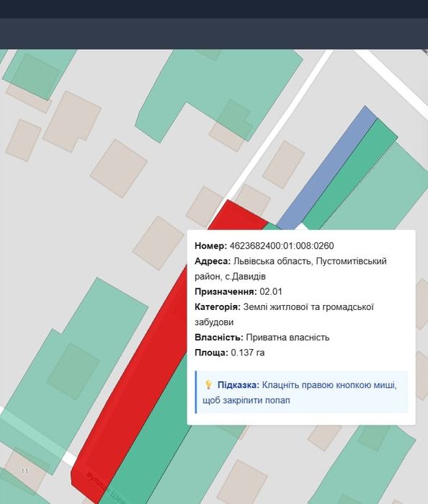Click the 'Номер:' label in popup

(211, 246)
